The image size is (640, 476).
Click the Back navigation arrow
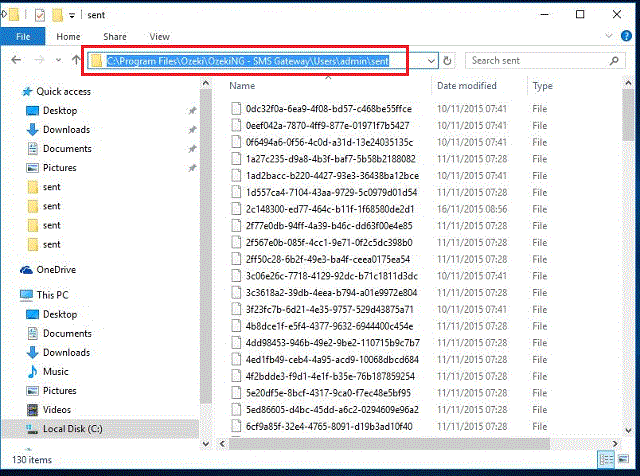tap(16, 60)
